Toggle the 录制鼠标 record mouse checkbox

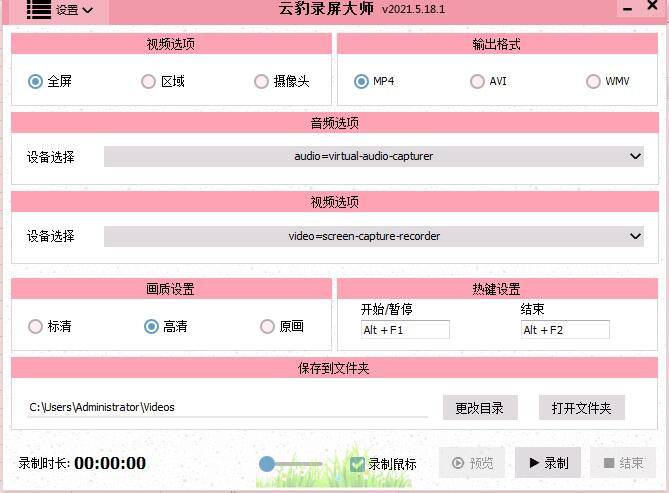point(357,464)
